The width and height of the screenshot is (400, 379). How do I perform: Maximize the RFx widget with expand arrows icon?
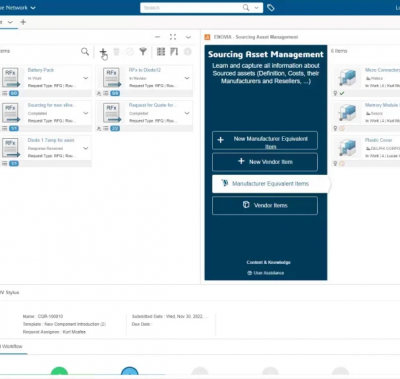[x=173, y=37]
